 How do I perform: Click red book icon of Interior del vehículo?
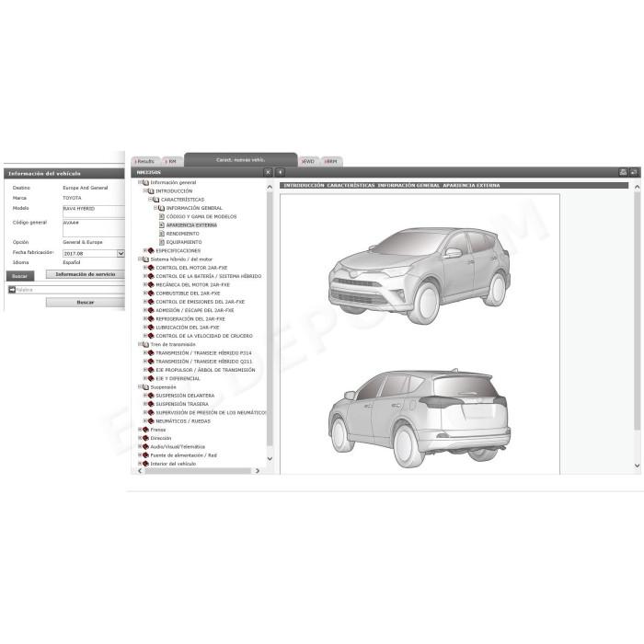tap(145, 464)
